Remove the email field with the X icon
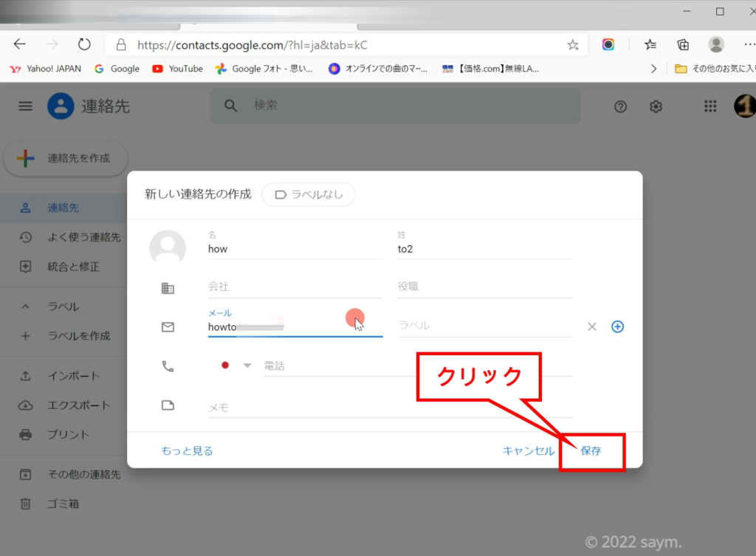The height and width of the screenshot is (556, 756). click(x=591, y=326)
